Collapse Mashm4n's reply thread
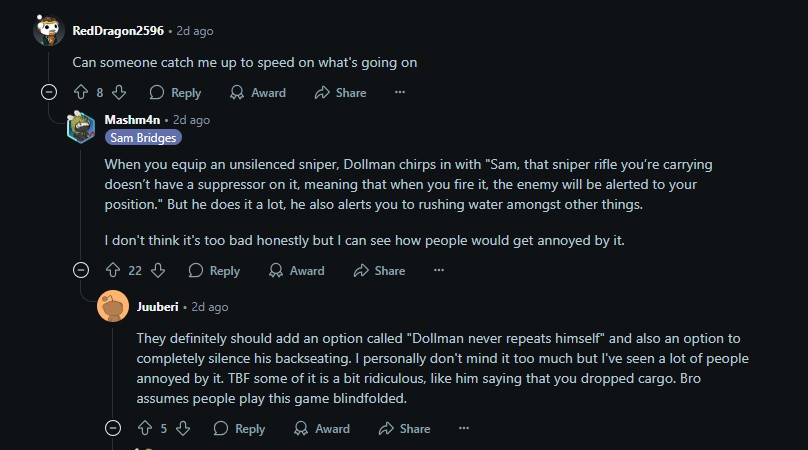 [81, 270]
